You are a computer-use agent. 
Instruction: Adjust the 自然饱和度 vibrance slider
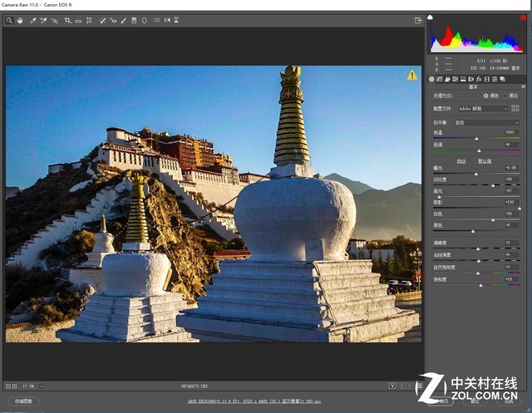[478, 273]
